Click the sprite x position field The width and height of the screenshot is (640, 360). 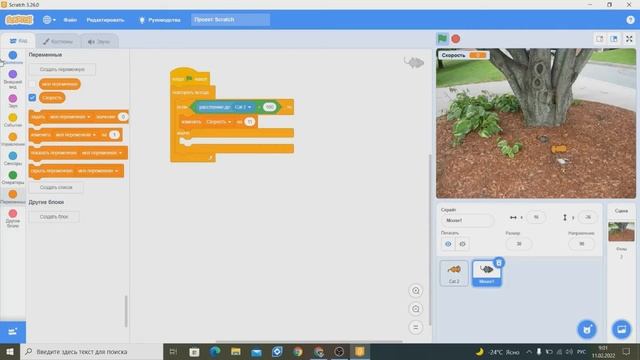point(536,217)
